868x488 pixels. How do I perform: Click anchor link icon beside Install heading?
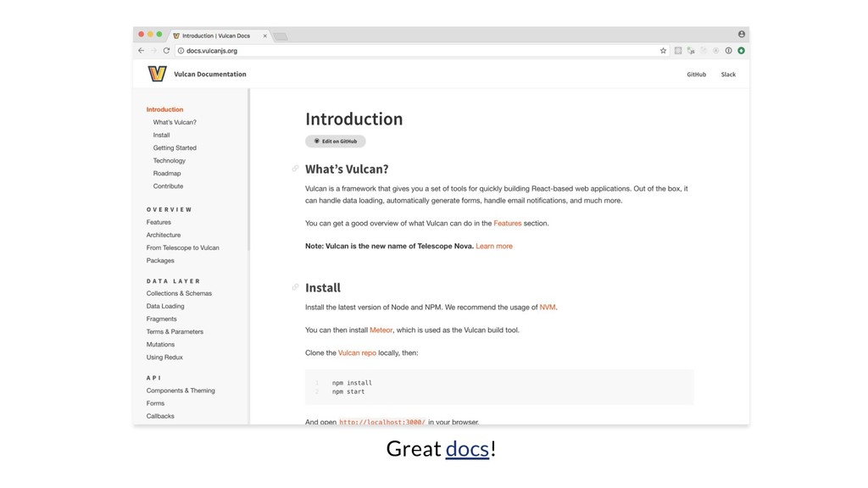tap(295, 287)
